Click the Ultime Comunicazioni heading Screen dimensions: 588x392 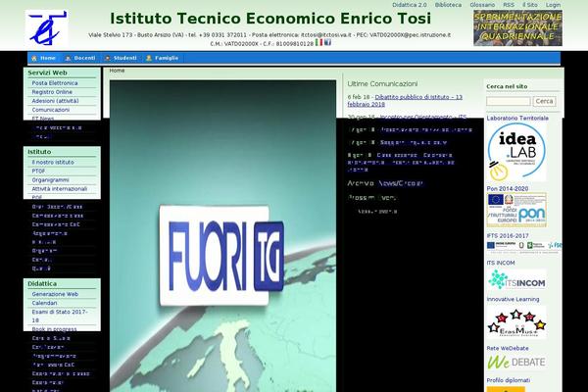[382, 84]
